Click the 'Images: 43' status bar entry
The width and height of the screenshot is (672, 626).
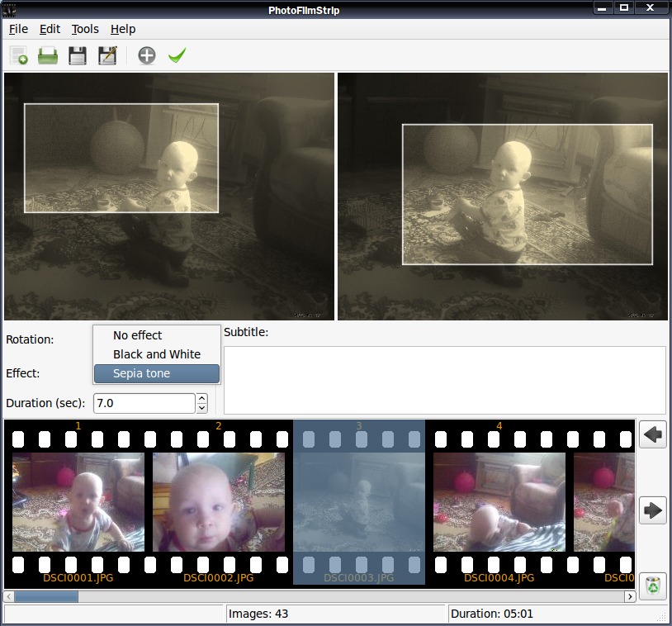click(258, 614)
